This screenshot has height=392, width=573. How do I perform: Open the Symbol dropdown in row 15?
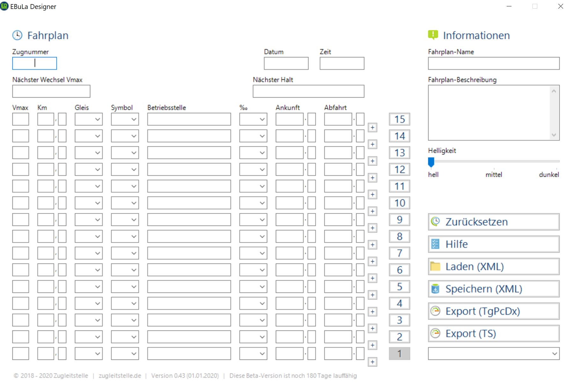pyautogui.click(x=125, y=119)
